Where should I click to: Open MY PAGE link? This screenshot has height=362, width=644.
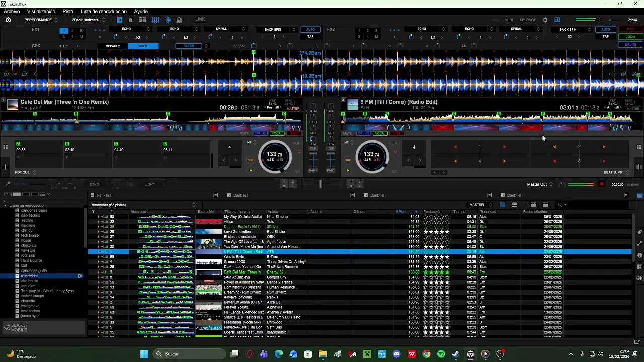tap(528, 20)
